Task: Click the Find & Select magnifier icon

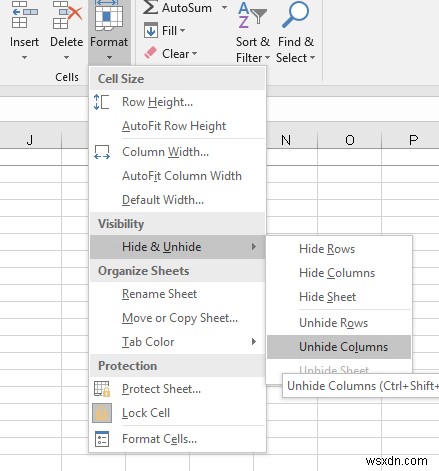Action: click(295, 14)
